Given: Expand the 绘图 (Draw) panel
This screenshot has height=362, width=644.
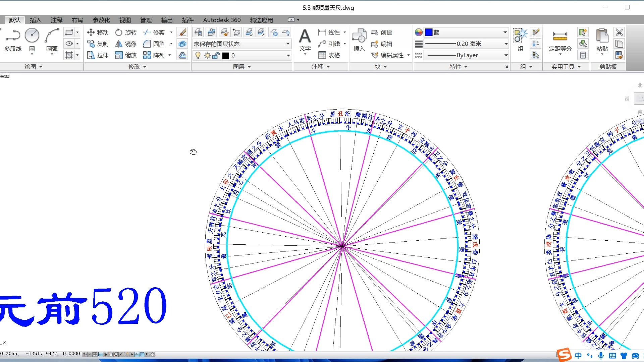Looking at the screenshot, I should tap(34, 67).
